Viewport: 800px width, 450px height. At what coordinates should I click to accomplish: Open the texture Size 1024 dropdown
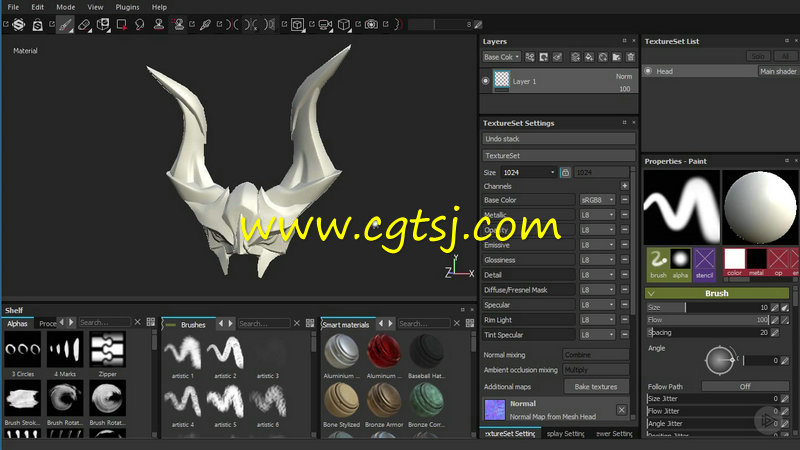[x=528, y=172]
